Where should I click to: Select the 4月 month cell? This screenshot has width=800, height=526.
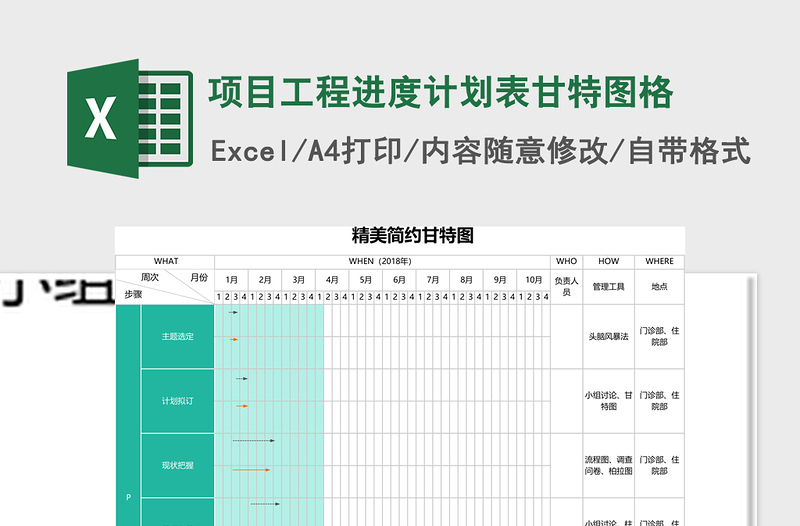332,280
